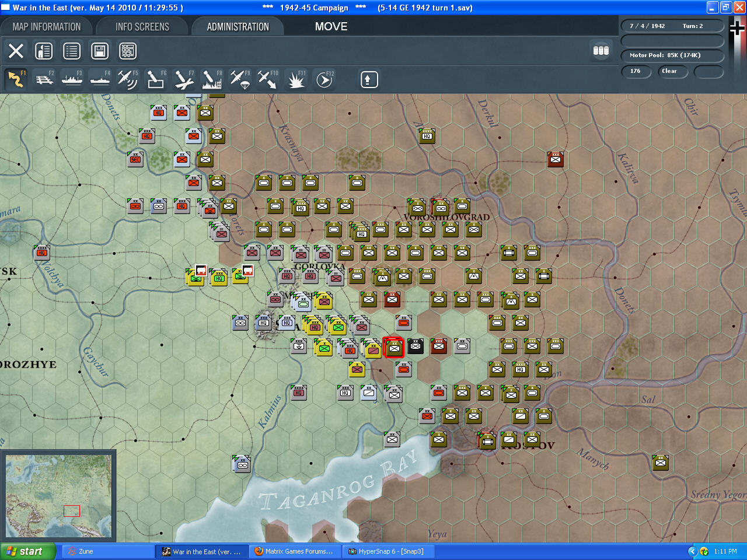
Task: Switch to HyperSnap 6 taskbar button
Action: click(x=388, y=551)
